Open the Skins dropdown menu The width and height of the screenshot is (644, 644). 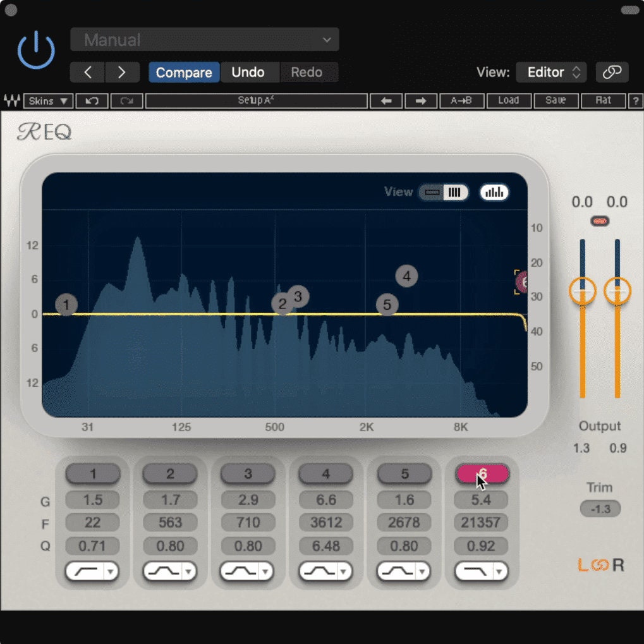(48, 100)
